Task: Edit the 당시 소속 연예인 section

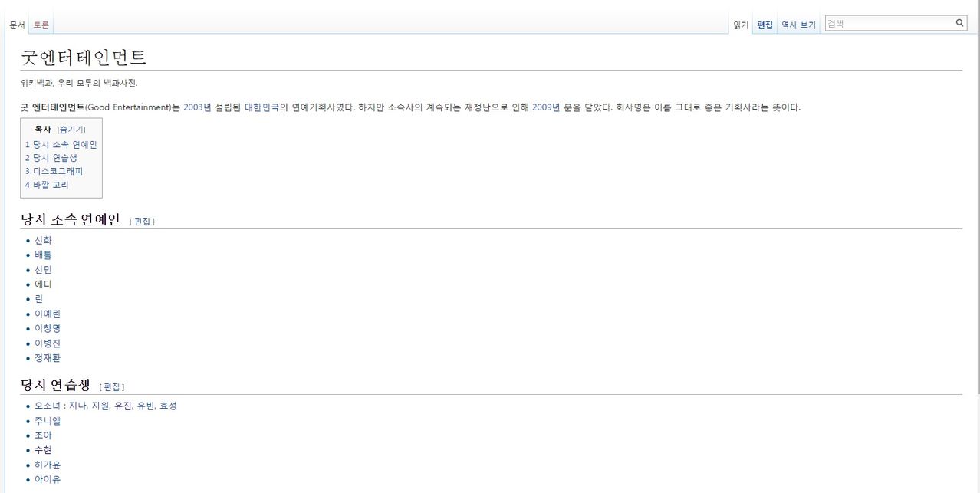Action: 142,222
